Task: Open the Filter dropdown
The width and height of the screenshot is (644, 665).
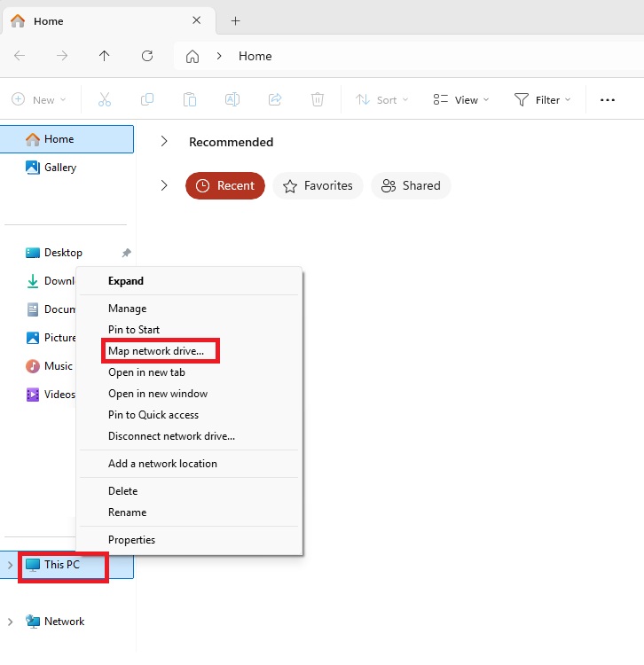Action: tap(543, 100)
